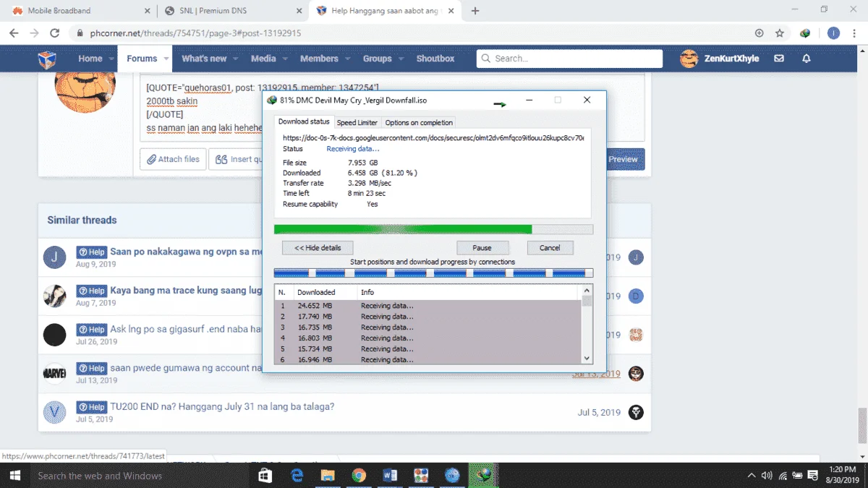Click the Hide details button
The width and height of the screenshot is (868, 488).
click(x=318, y=248)
